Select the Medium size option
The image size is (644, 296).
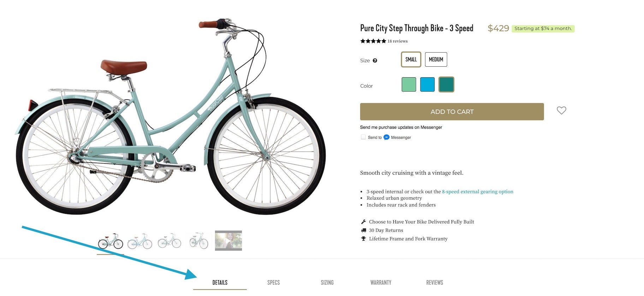pos(436,60)
